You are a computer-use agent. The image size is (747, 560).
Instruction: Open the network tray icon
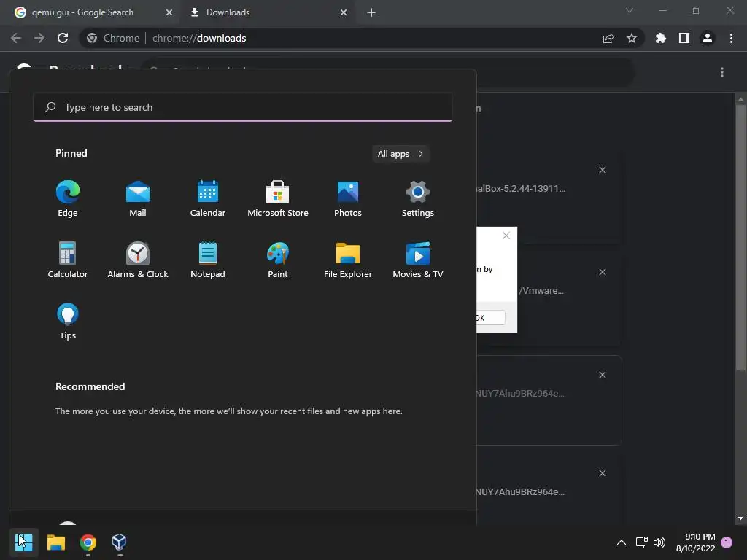pyautogui.click(x=641, y=542)
